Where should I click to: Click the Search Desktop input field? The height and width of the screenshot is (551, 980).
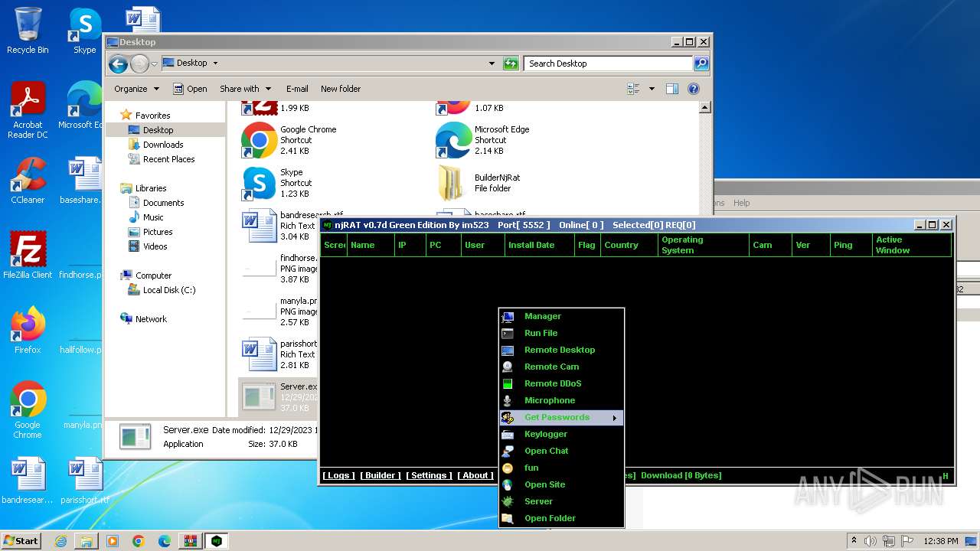coord(609,64)
